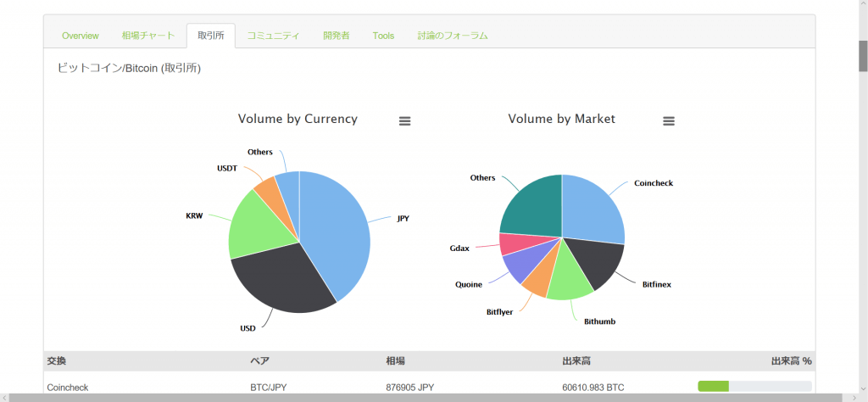The width and height of the screenshot is (868, 402).
Task: Click the Gdax label on market chart
Action: click(459, 248)
